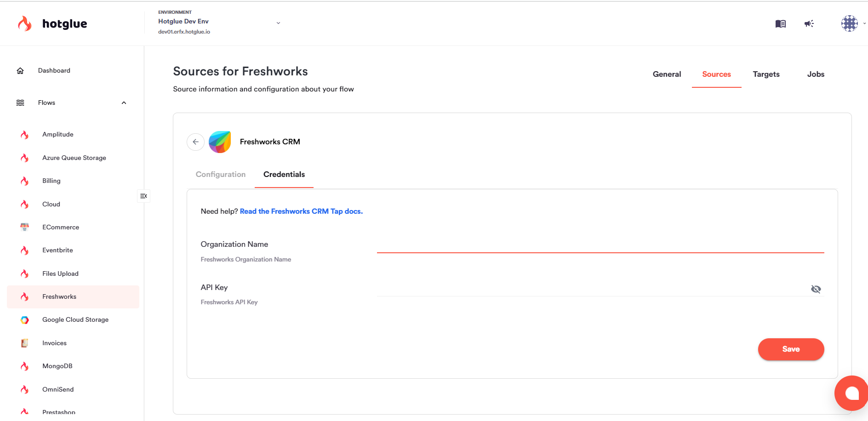Click the Dashboard home icon
868x421 pixels.
[x=20, y=71]
